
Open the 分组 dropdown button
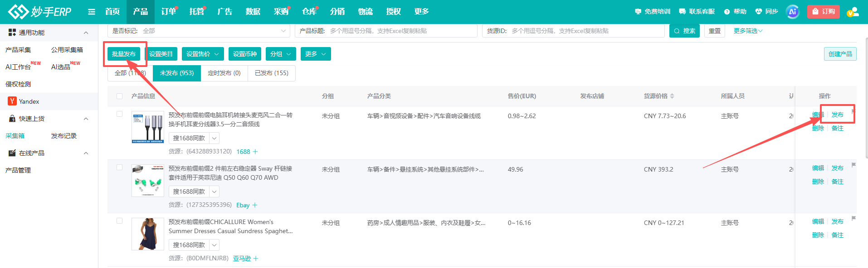pos(281,54)
